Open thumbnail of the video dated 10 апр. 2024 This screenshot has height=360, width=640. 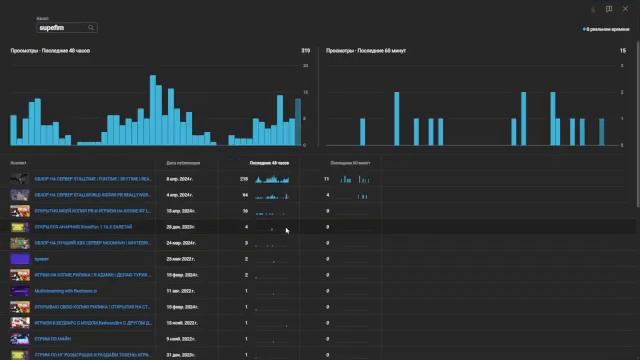pyautogui.click(x=20, y=211)
